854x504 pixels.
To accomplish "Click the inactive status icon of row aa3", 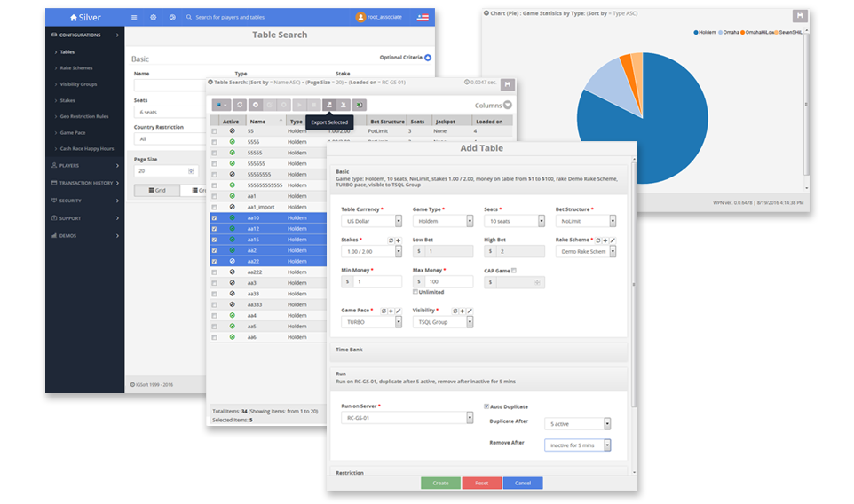I will pyautogui.click(x=232, y=282).
